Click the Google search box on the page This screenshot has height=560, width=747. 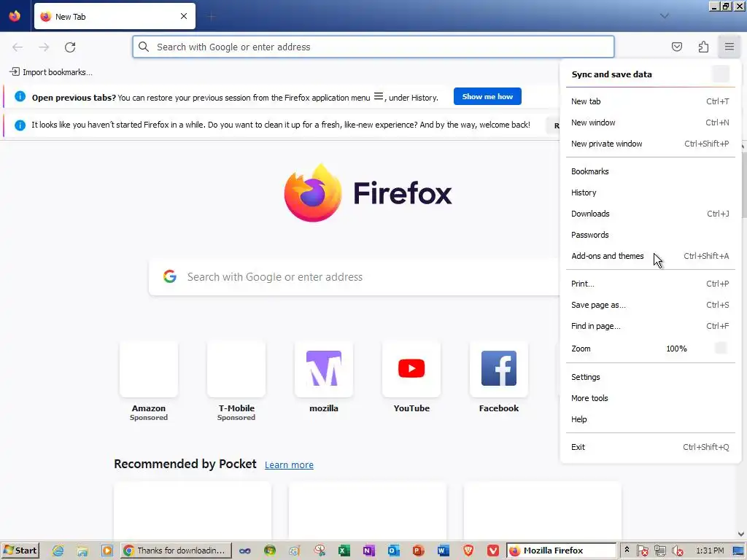tap(354, 277)
